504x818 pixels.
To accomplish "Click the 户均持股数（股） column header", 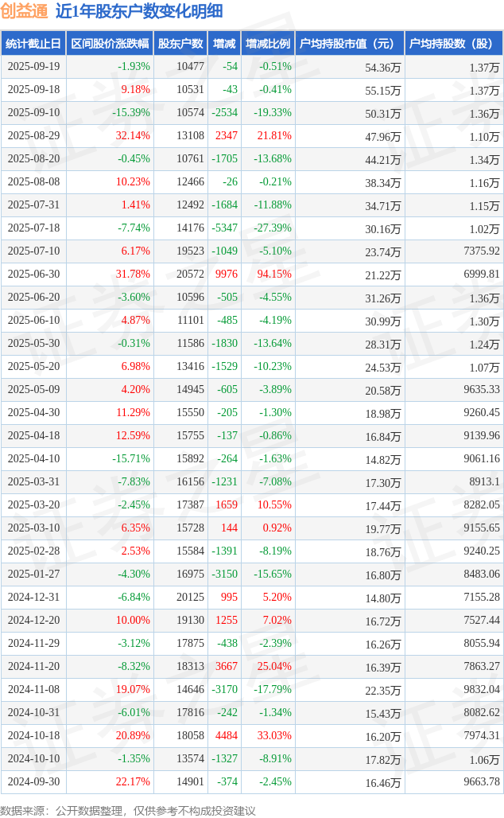I will 454,44.
